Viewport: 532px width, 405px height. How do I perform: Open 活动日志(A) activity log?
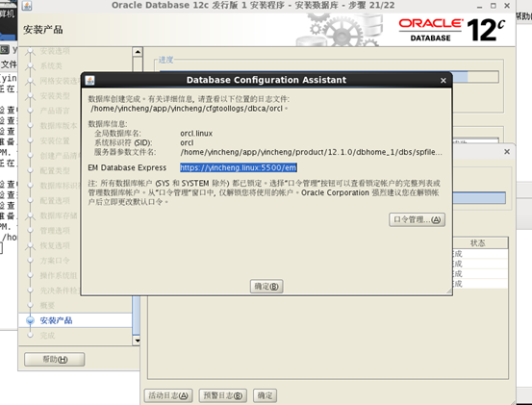pyautogui.click(x=168, y=395)
